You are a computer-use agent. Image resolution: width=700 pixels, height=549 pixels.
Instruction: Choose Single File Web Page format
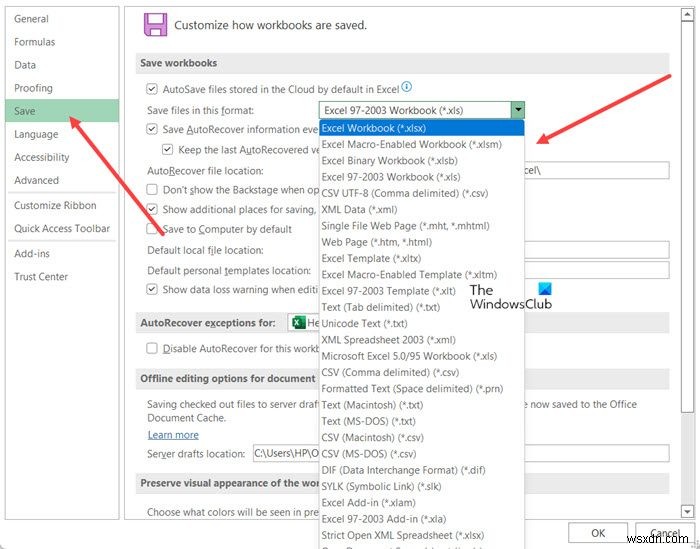click(x=422, y=226)
